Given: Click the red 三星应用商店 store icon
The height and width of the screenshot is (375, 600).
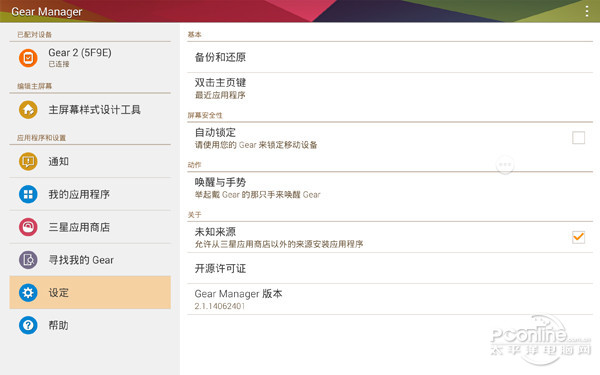Looking at the screenshot, I should pos(28,227).
